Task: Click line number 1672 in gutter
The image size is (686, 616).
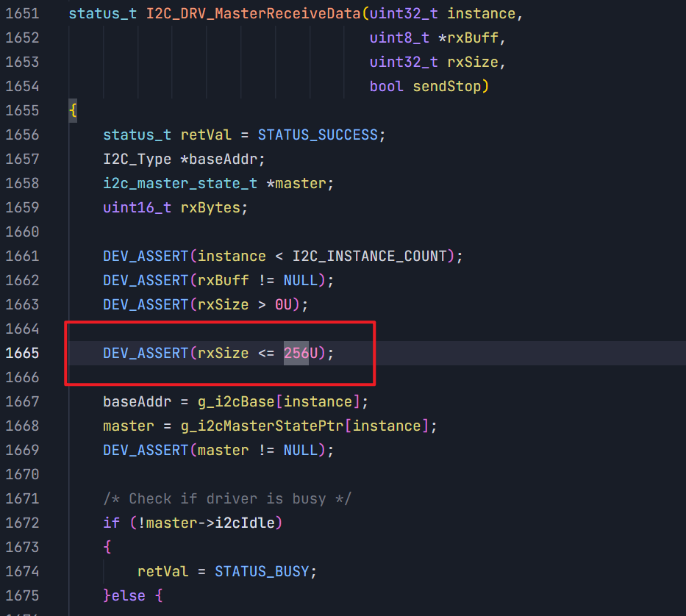Action: [x=22, y=523]
